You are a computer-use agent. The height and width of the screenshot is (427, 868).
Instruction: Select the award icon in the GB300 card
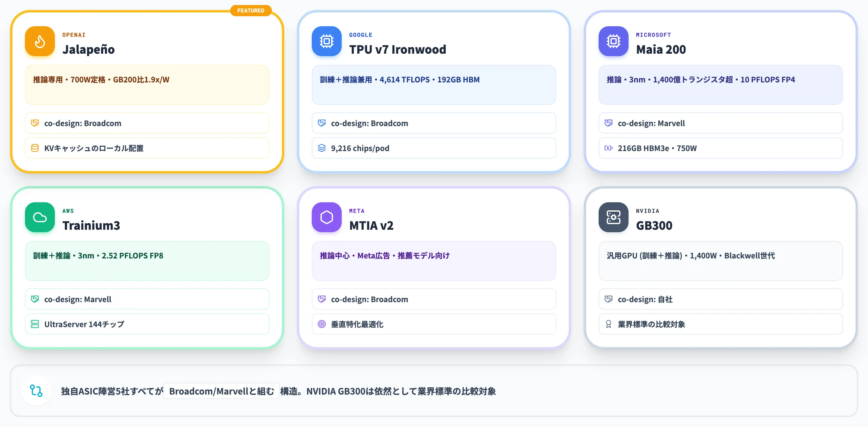tap(609, 324)
